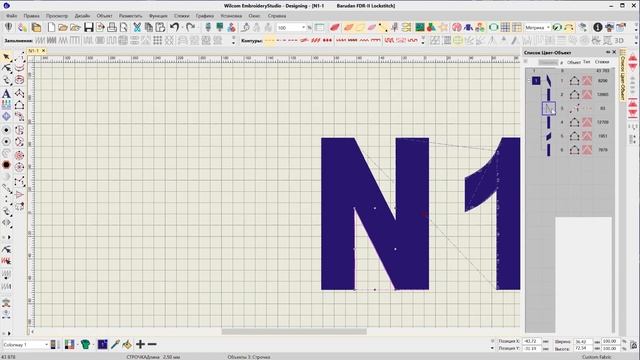Image resolution: width=640 pixels, height=360 pixels.
Task: Click the Print icon
Action: [112, 27]
